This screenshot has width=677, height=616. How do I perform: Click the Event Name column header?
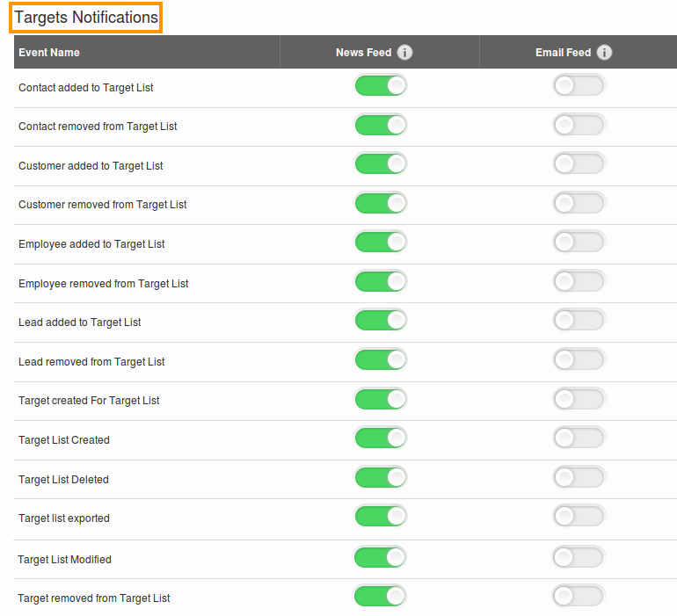(x=49, y=53)
